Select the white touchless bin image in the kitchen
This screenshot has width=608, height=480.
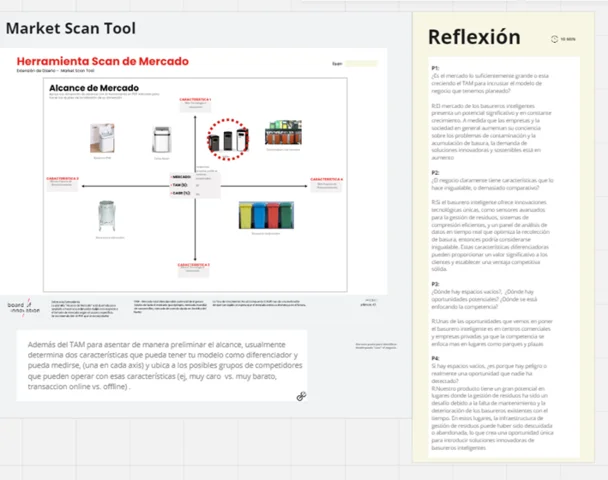(x=102, y=138)
